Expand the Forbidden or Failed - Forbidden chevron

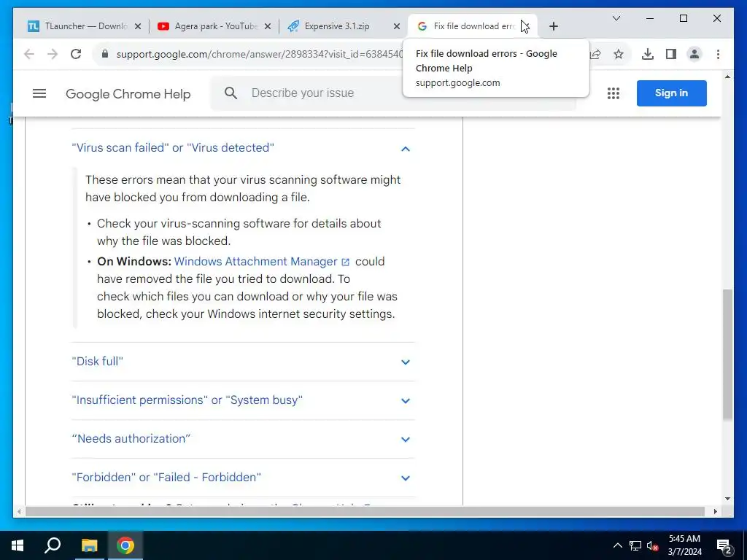click(406, 478)
